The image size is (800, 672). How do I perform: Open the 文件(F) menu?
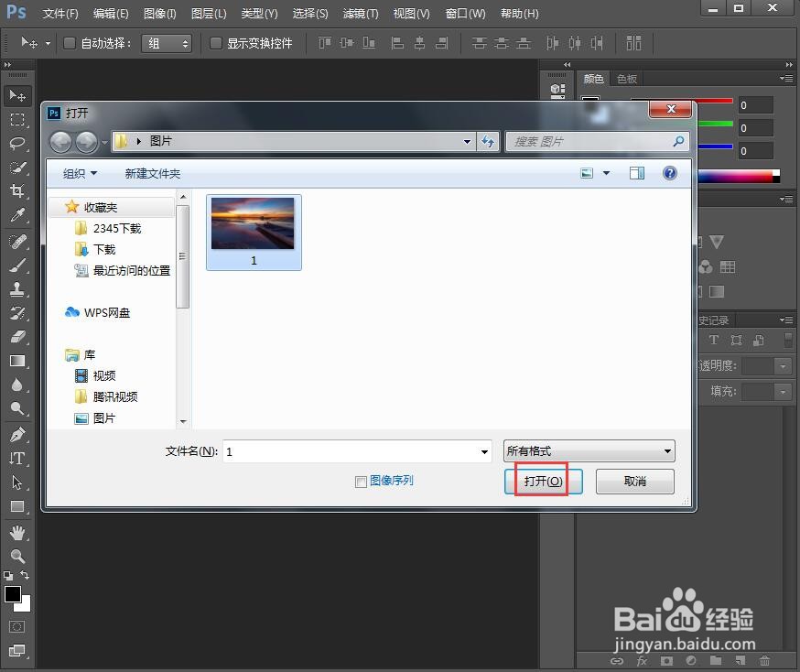pos(60,14)
